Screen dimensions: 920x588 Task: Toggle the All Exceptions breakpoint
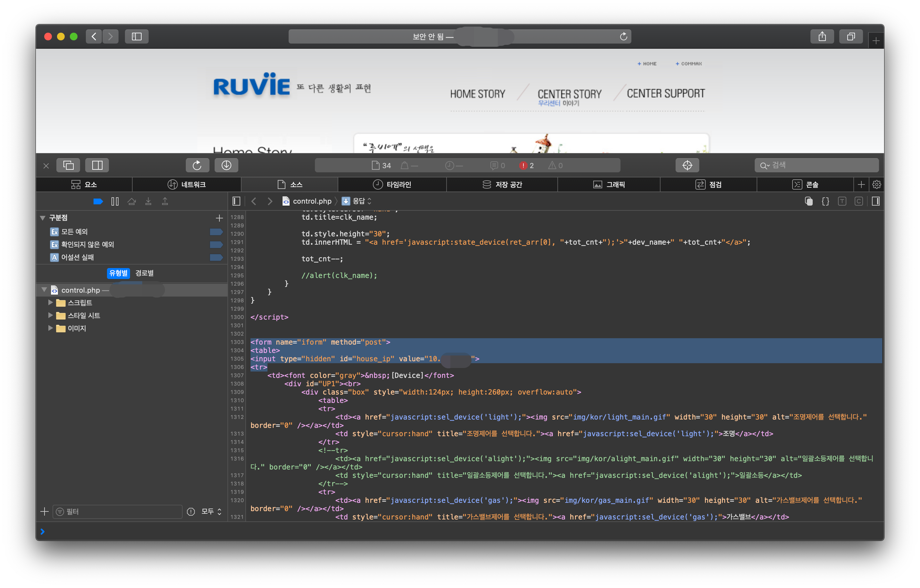click(x=216, y=232)
